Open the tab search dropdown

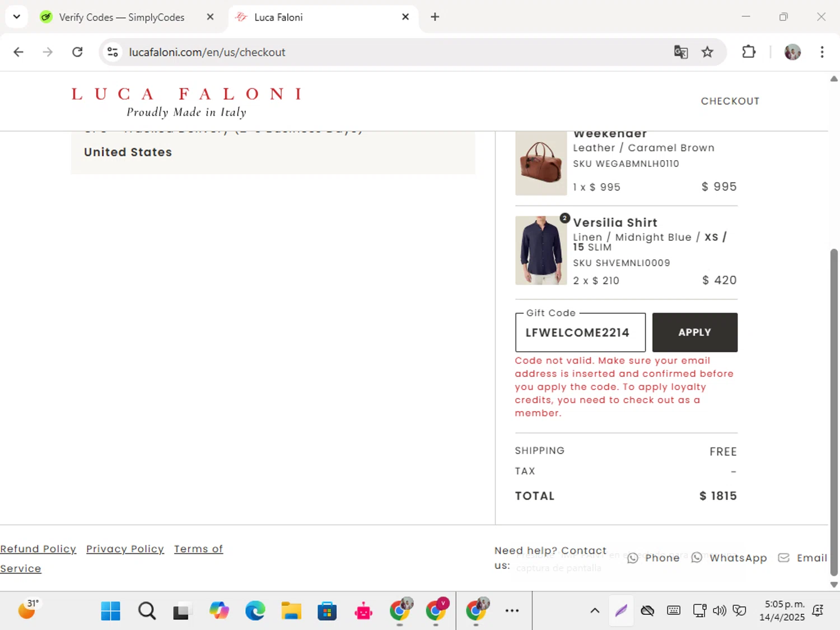pyautogui.click(x=16, y=17)
